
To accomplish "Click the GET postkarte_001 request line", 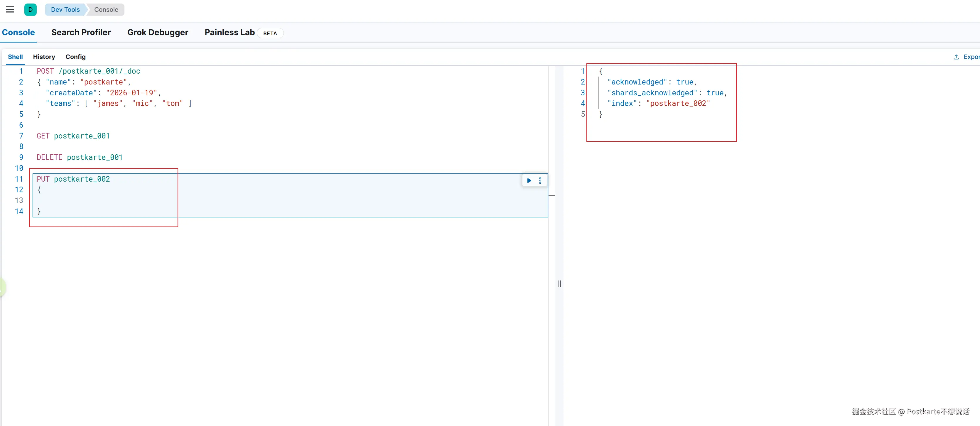I will (x=73, y=136).
